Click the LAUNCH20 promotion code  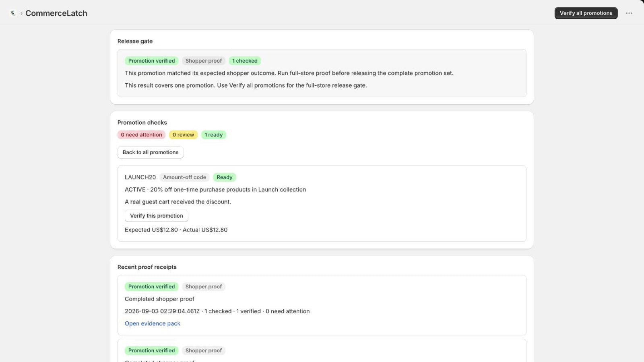tap(140, 177)
